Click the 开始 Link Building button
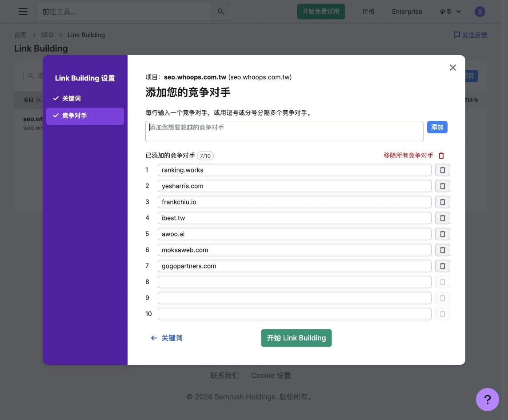The width and height of the screenshot is (508, 420). [296, 338]
